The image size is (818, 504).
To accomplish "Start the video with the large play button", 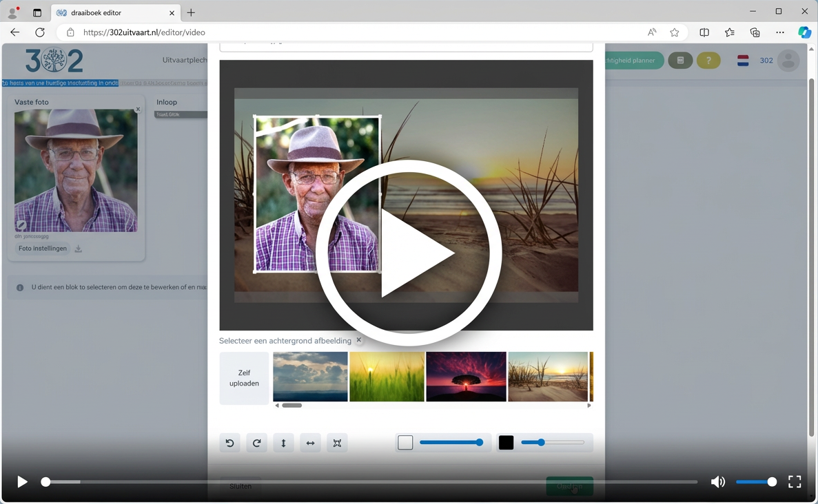I will (x=409, y=253).
